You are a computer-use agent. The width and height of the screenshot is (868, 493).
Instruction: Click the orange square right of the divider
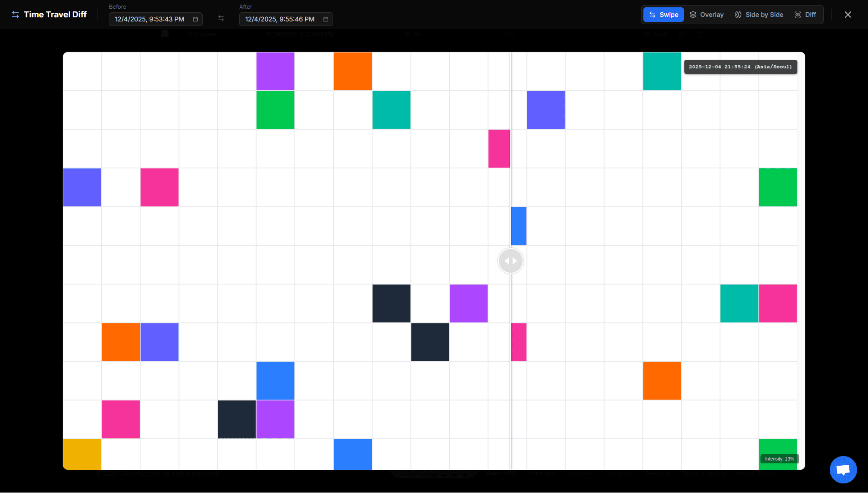662,381
